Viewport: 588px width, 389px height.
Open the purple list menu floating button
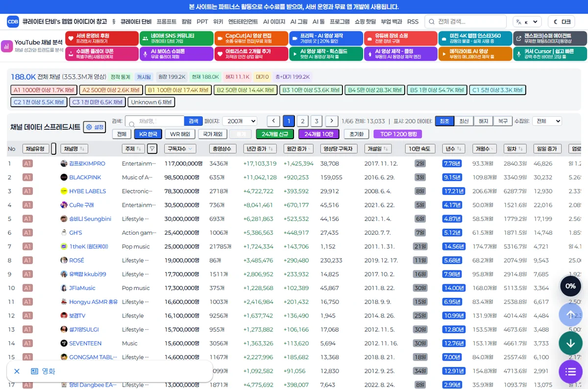pos(570,372)
